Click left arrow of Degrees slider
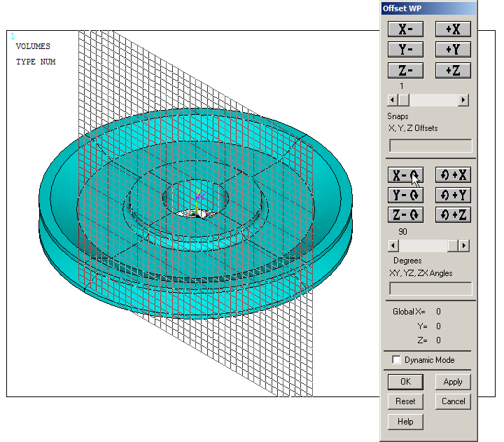 click(393, 246)
